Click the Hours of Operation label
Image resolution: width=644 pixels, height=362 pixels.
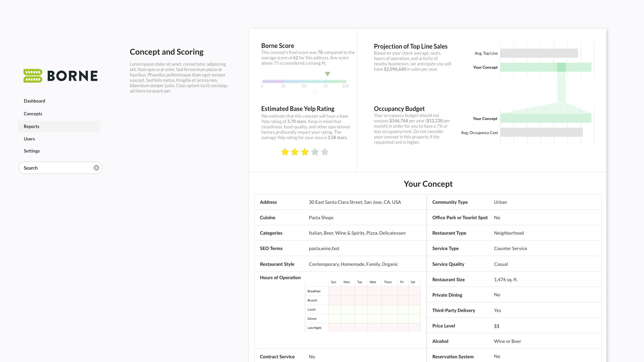click(280, 278)
